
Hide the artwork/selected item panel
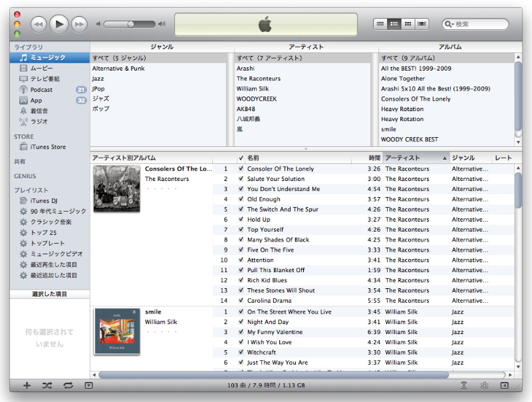pos(88,385)
